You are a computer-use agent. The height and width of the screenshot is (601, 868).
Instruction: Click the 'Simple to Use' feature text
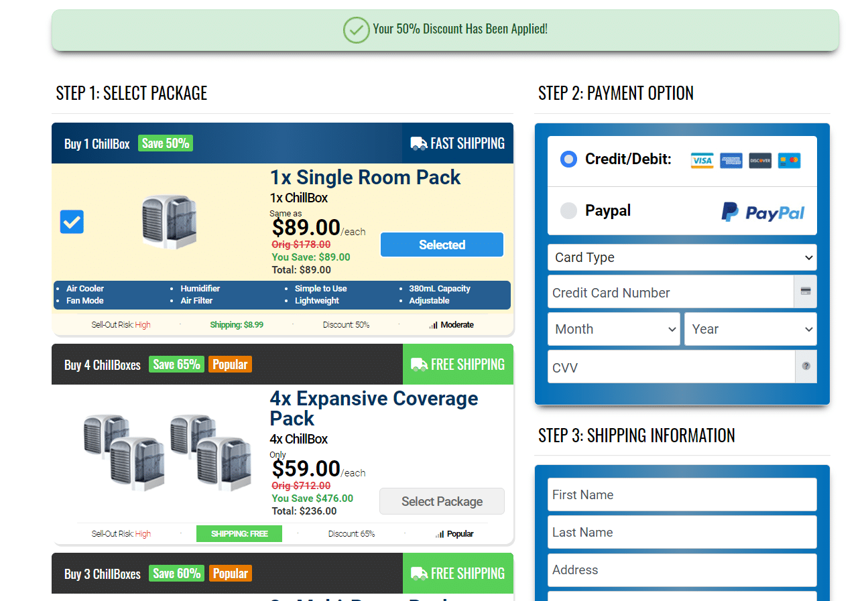[x=321, y=289]
